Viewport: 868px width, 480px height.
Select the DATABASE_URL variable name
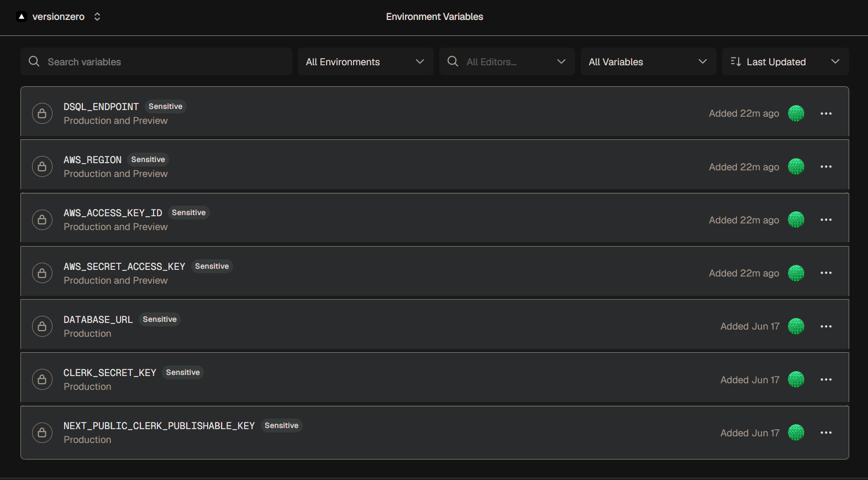tap(98, 320)
